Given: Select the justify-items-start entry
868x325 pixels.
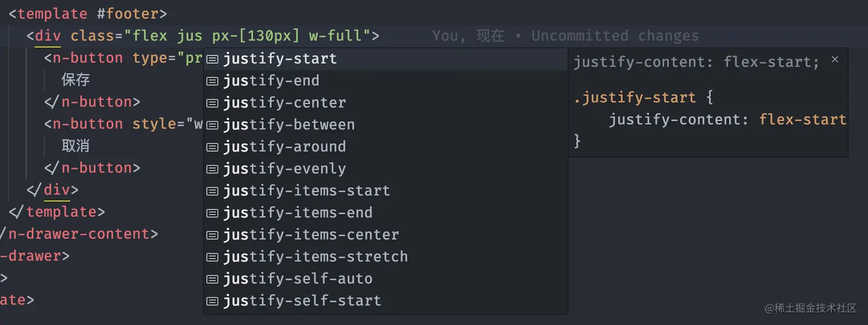Looking at the screenshot, I should pyautogui.click(x=385, y=191).
